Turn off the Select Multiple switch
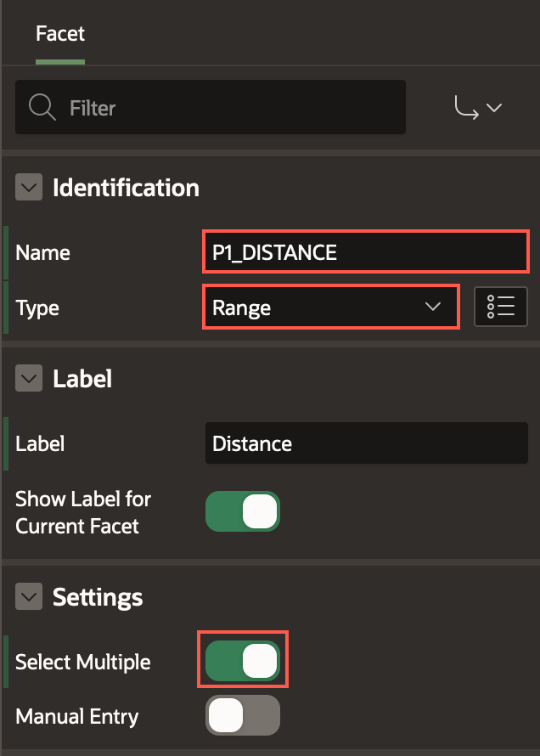The height and width of the screenshot is (756, 540). [243, 662]
